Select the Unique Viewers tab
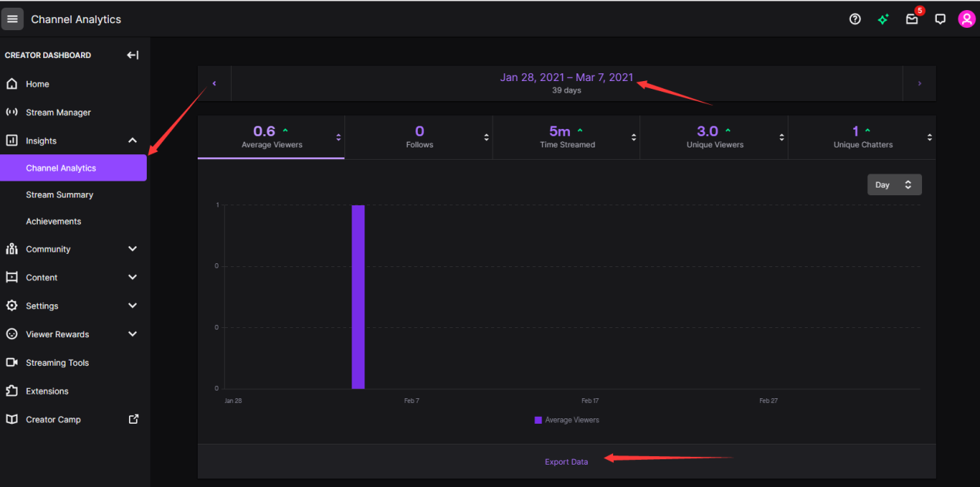Viewport: 980px width, 487px height. coord(714,137)
